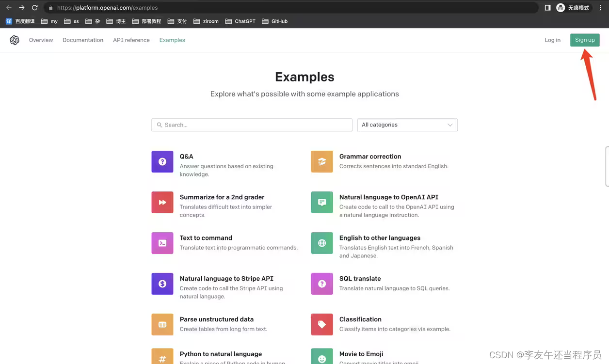Open the Parse unstructured data title
Viewport: 609px width, 364px height.
pos(217,319)
